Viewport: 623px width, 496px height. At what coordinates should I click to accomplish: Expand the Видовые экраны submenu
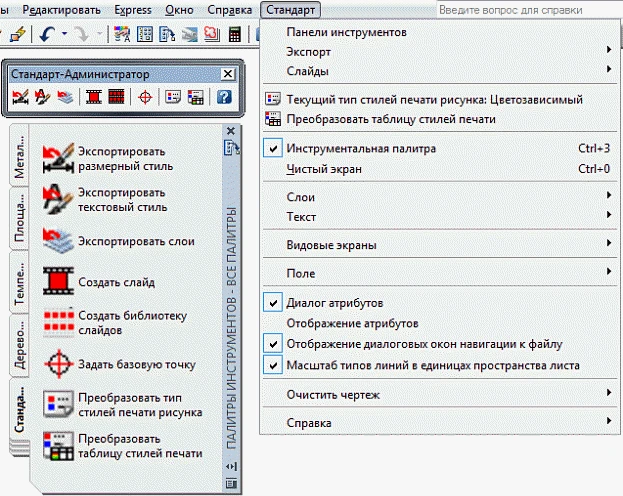pos(331,243)
